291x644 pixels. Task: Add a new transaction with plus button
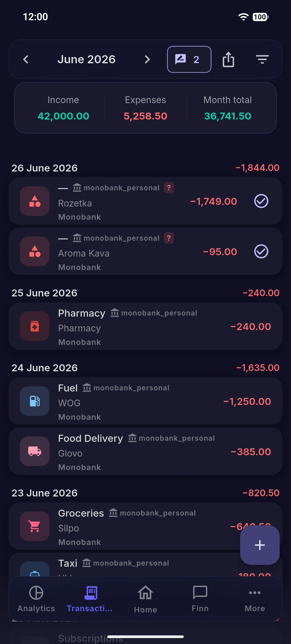click(260, 545)
